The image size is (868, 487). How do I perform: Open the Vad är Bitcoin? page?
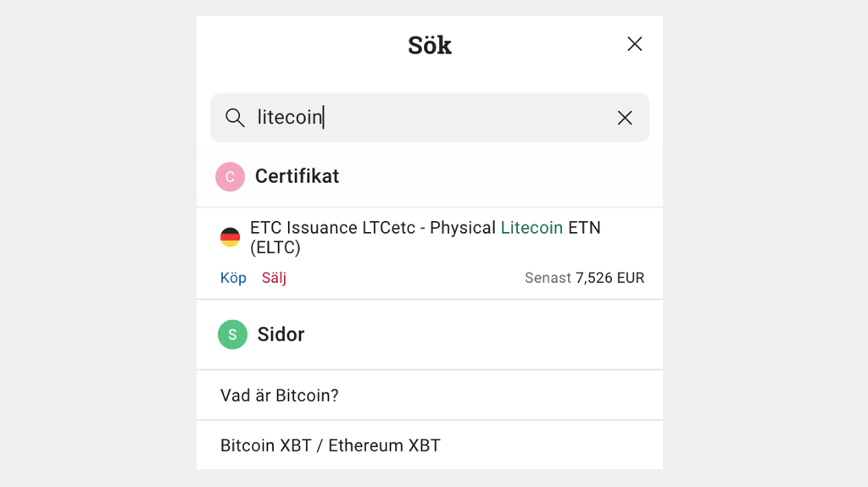point(280,396)
